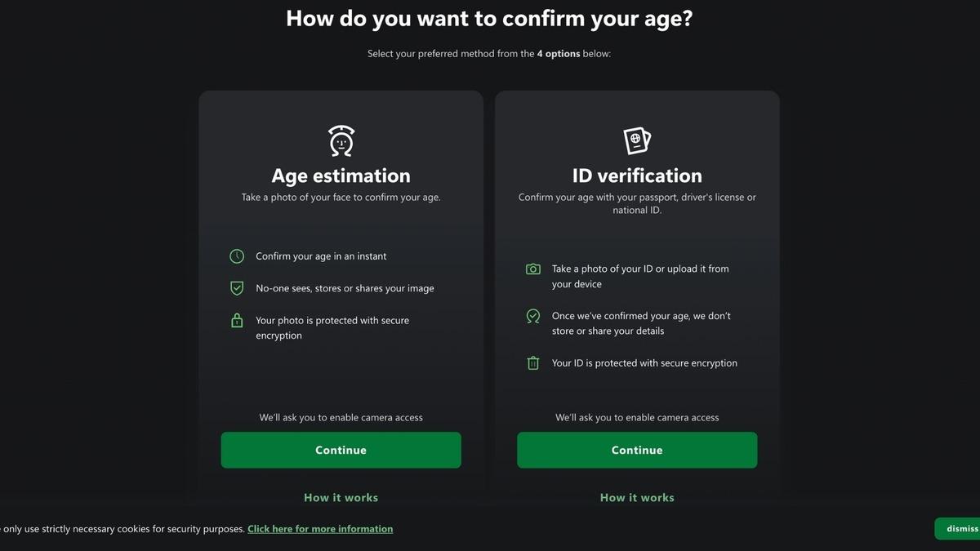
Task: Click the clock icon beside 'Confirm your age in an instant'
Action: [236, 256]
